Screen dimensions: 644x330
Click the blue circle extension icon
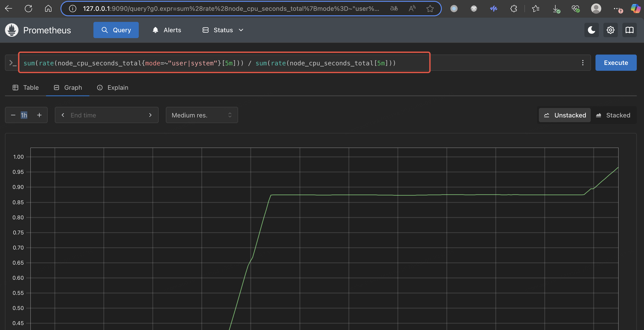(x=454, y=9)
